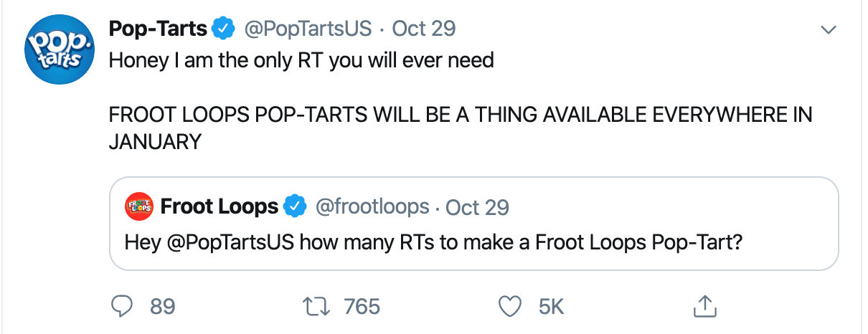Open the Pop-Tarts display name link
The width and height of the screenshot is (868, 334).
(158, 29)
